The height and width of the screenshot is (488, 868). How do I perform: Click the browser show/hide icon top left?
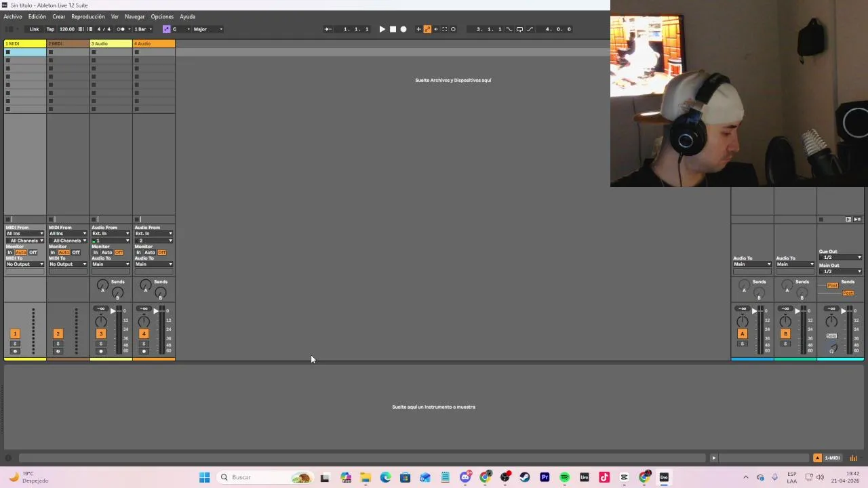[9, 29]
